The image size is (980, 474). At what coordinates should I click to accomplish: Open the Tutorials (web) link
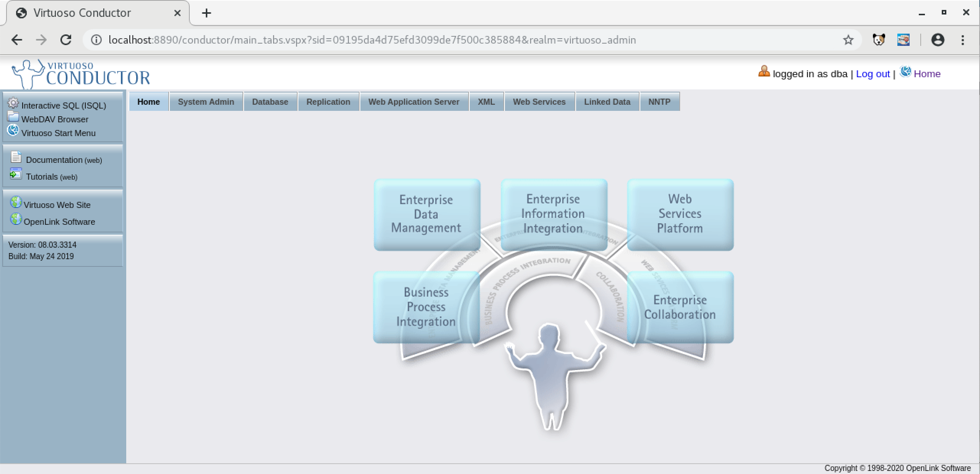(52, 177)
